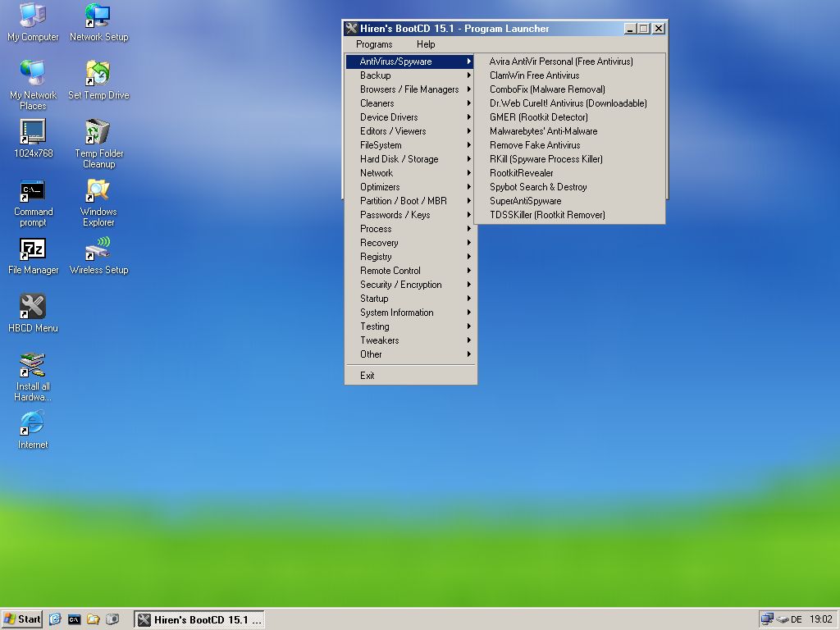Screen dimensions: 840x630
Task: Open the Start menu
Action: coord(21,619)
